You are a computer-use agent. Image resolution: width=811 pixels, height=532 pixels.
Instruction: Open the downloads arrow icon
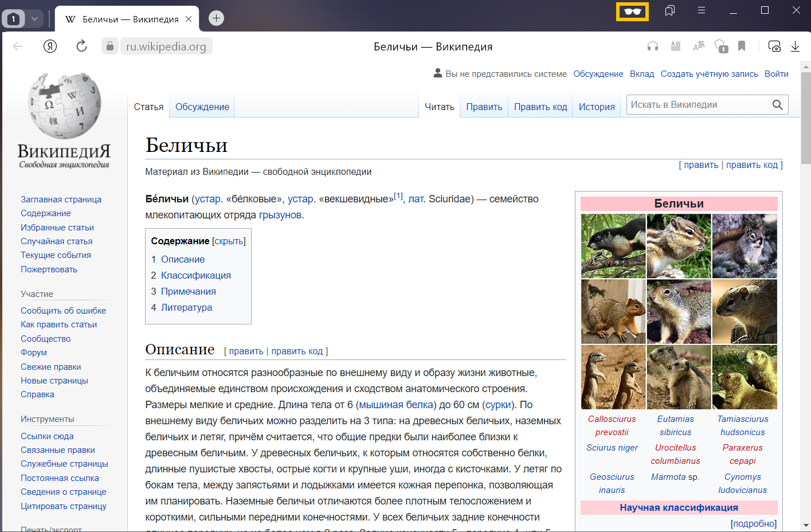point(795,46)
